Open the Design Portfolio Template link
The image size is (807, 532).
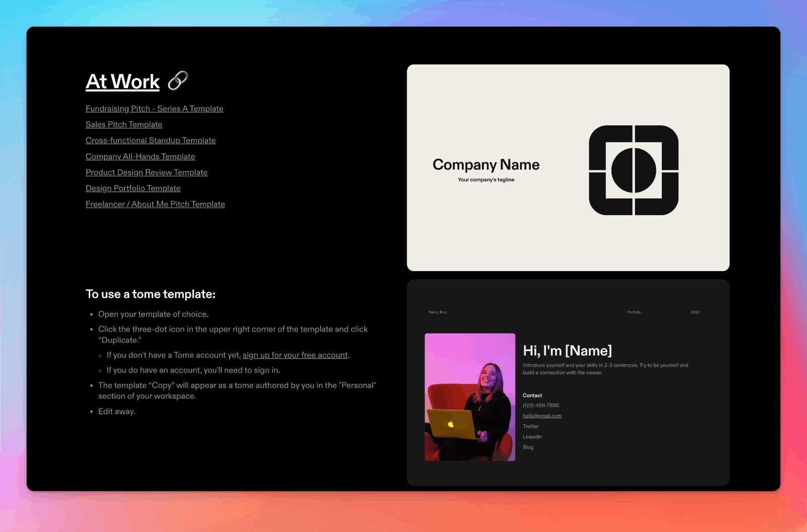tap(133, 188)
